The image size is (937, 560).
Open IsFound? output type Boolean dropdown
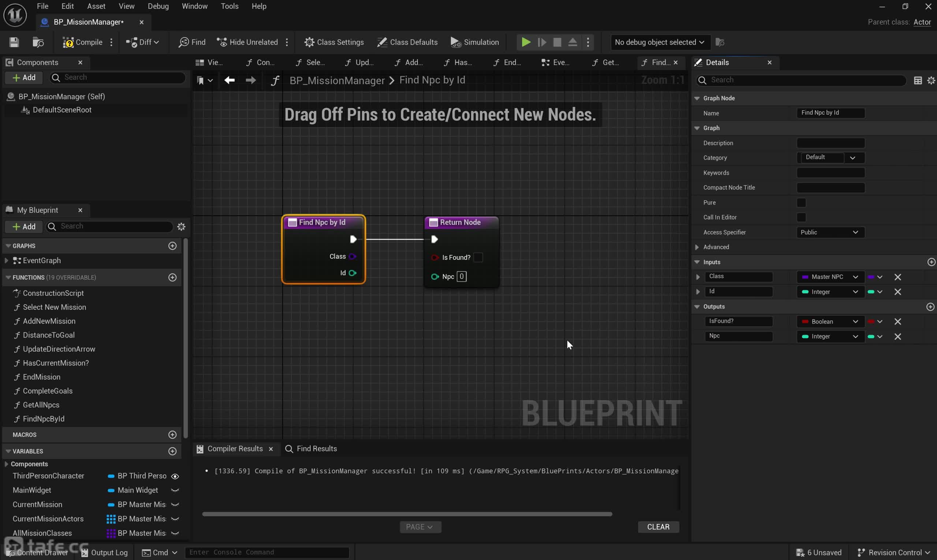830,322
